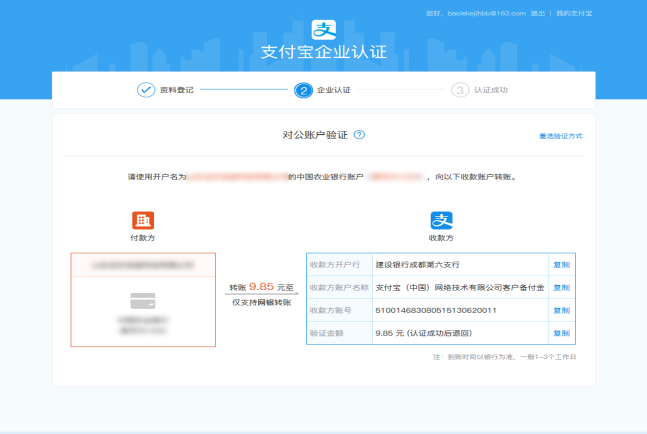The height and width of the screenshot is (434, 647).
Task: Click the 收款方账户名称 row label
Action: coord(339,288)
